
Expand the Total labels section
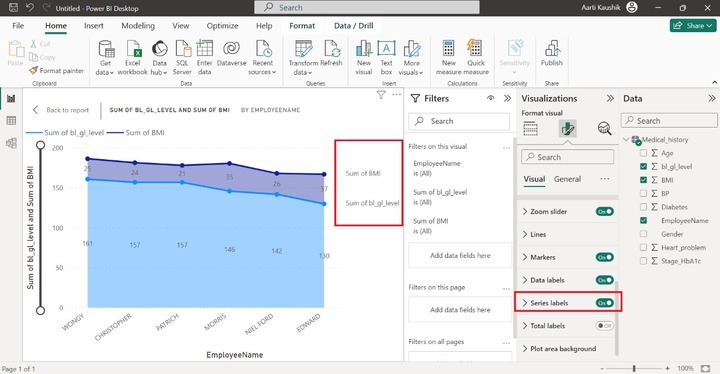(x=525, y=326)
